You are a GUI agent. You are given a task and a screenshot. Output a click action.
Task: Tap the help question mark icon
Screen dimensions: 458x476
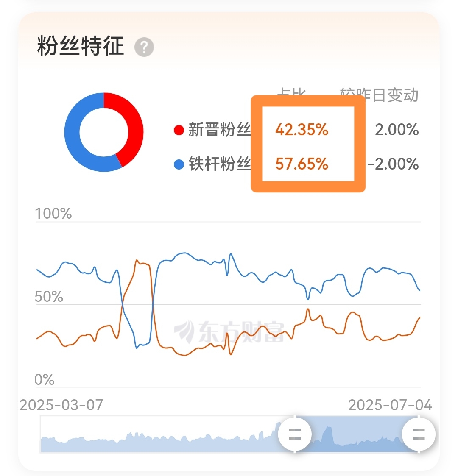tap(144, 47)
